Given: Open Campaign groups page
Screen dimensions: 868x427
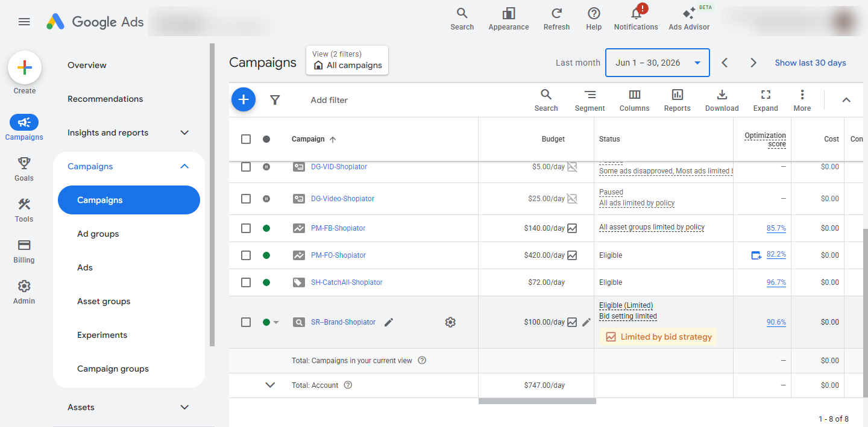Looking at the screenshot, I should coord(113,369).
